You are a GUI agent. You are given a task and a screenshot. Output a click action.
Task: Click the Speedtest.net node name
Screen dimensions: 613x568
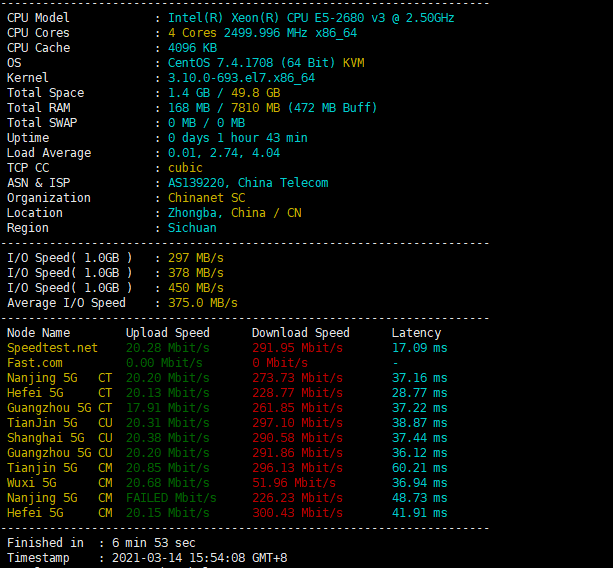[x=52, y=348]
